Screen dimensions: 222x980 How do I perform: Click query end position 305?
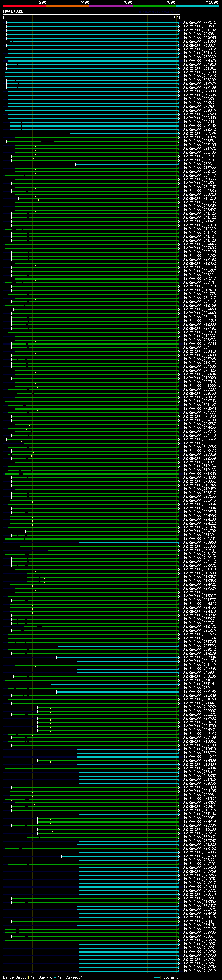pyautogui.click(x=175, y=17)
